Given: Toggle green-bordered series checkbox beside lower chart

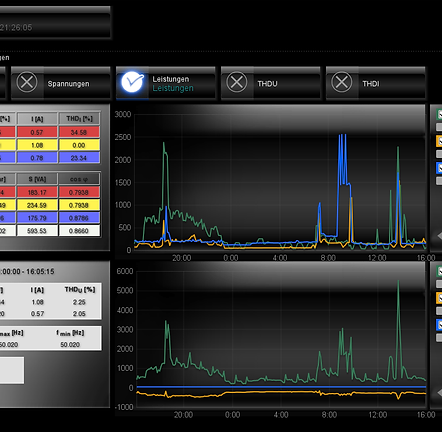Looking at the screenshot, I should (439, 271).
